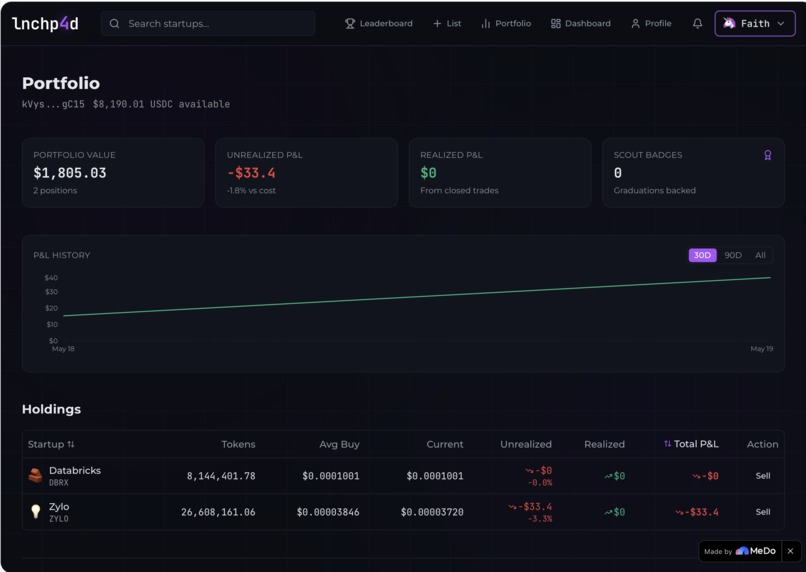Click the Avg Buy column header
Viewport: 806px width, 572px height.
pos(339,445)
